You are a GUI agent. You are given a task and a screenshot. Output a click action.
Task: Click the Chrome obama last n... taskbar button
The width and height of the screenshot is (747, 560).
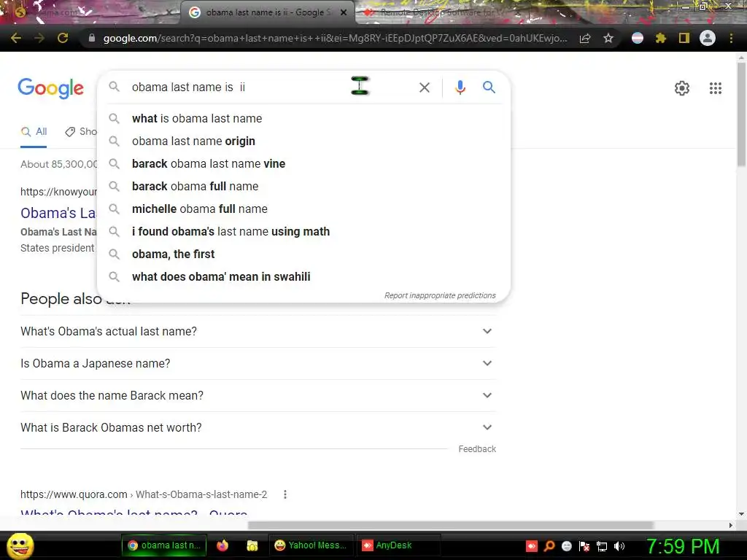(x=164, y=545)
